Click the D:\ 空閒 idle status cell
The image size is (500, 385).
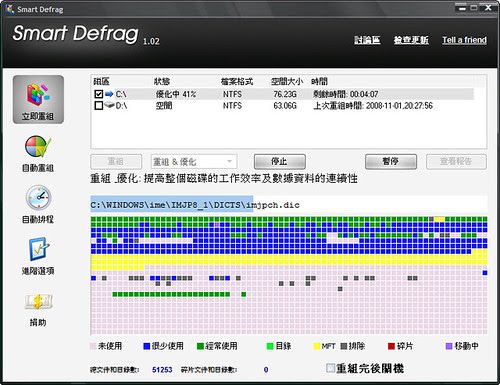point(164,106)
